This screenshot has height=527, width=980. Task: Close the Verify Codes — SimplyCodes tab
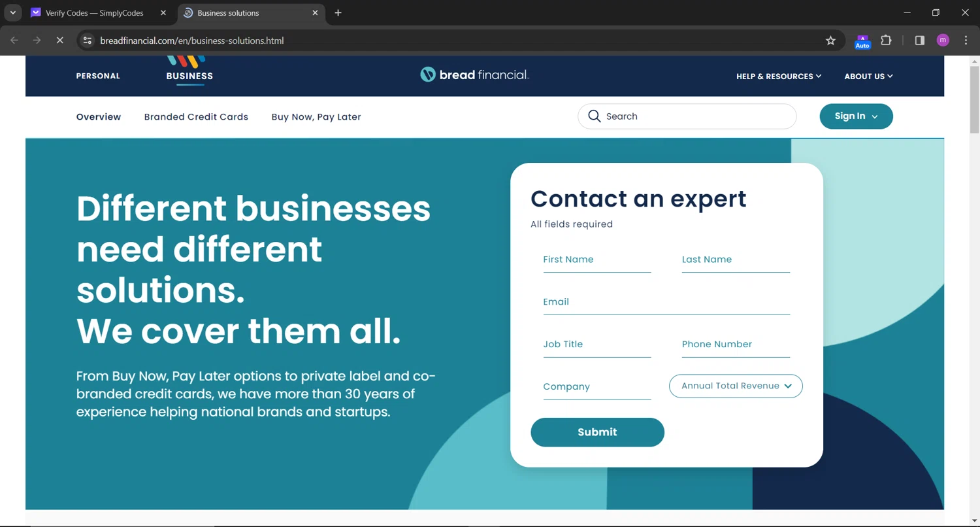pyautogui.click(x=163, y=13)
